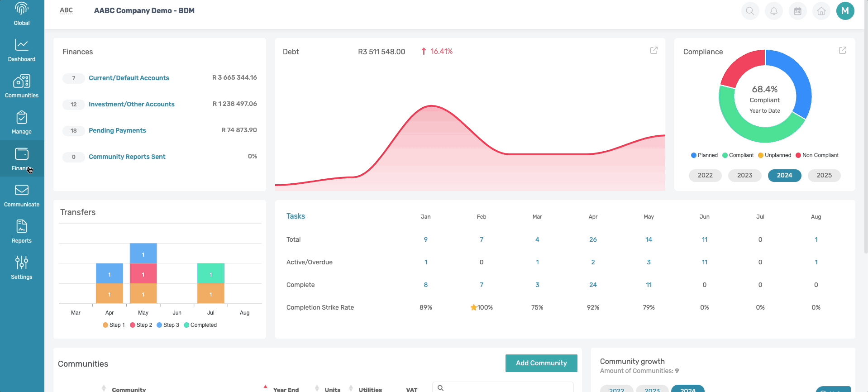Select 2022 compliance year
The height and width of the screenshot is (392, 868).
[705, 176]
